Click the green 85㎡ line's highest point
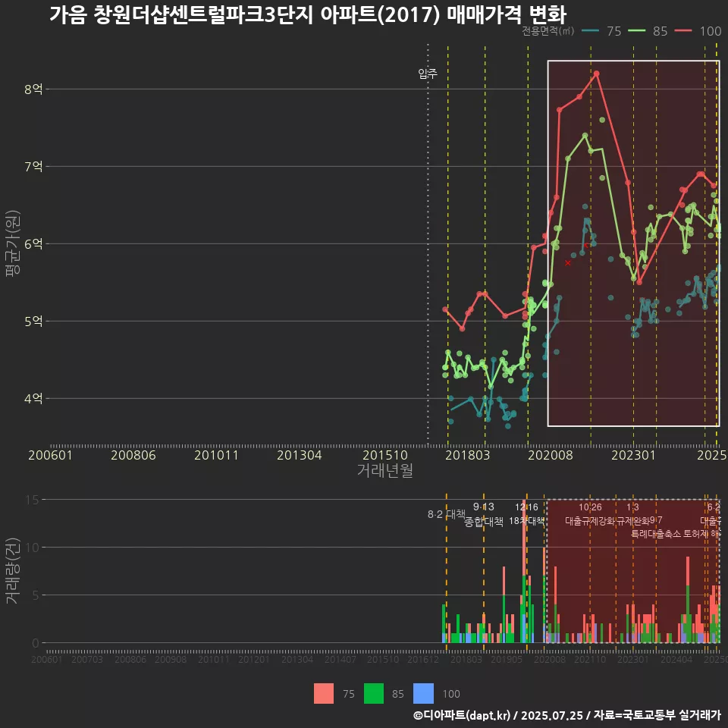This screenshot has width=728, height=728. click(585, 136)
